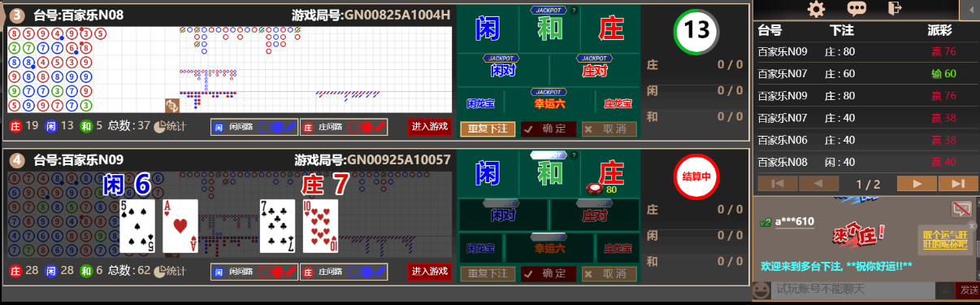This screenshot has width=980, height=305.
Task: Click the 派彩 column header
Action: point(939,31)
